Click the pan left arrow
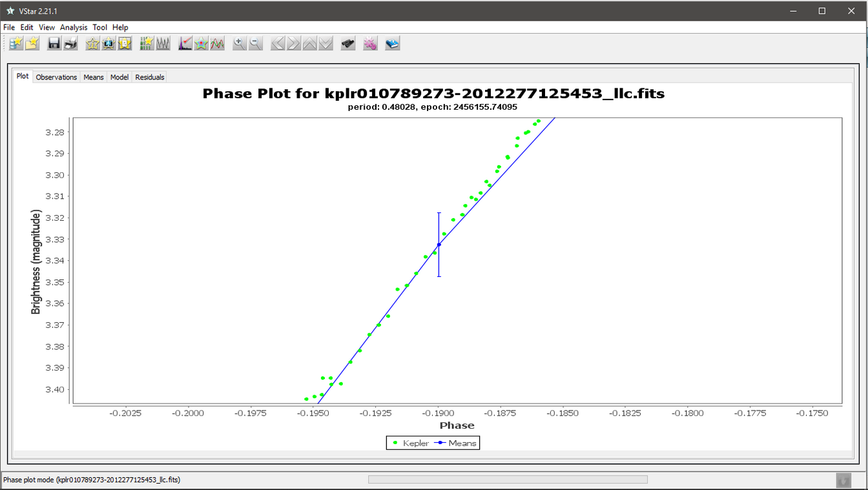 point(278,43)
